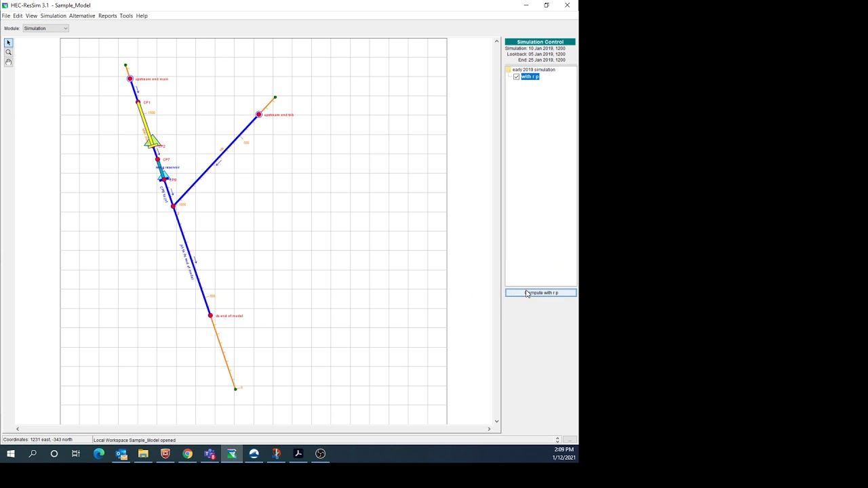Open Google Chrome from the taskbar
868x488 pixels.
pos(187,453)
